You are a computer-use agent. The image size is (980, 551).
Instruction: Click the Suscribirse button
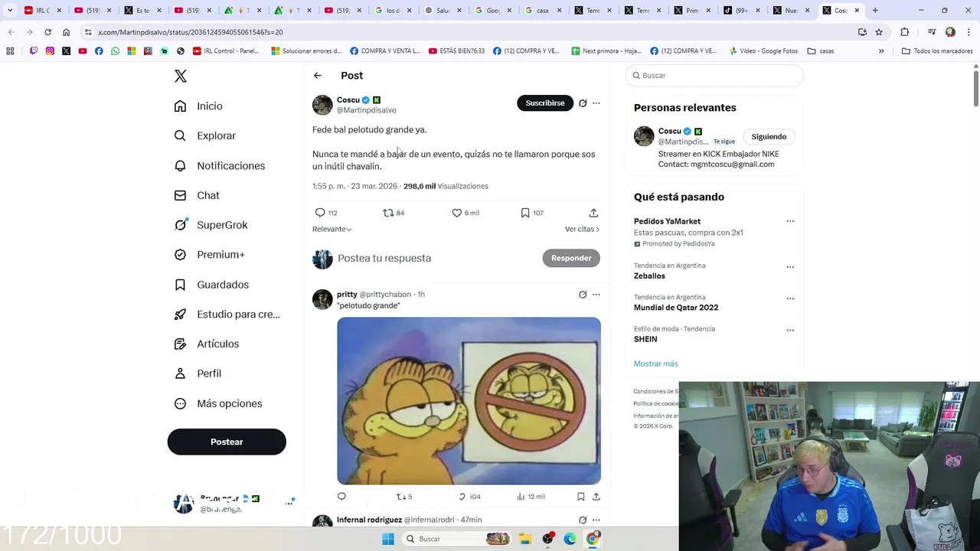[x=545, y=103]
